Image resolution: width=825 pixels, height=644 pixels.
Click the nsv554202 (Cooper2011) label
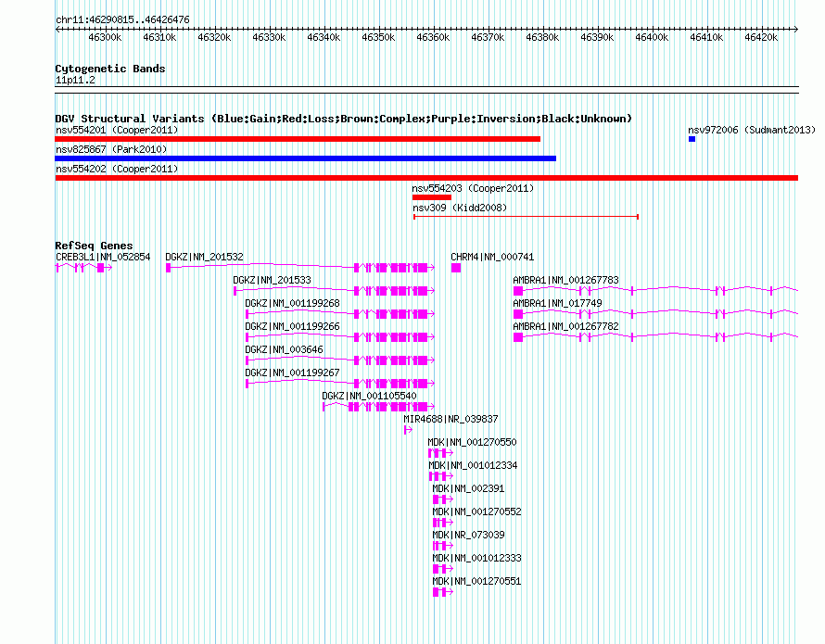[117, 169]
